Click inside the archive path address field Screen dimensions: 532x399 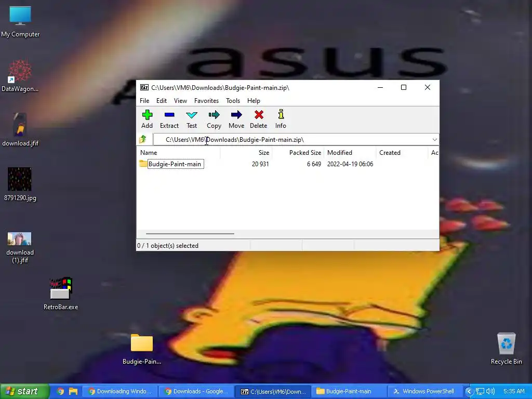292,139
